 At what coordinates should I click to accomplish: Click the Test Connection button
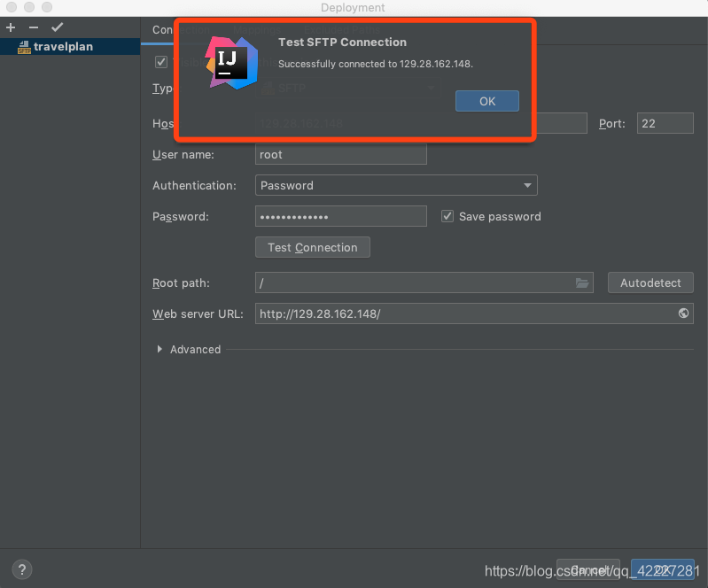(313, 247)
